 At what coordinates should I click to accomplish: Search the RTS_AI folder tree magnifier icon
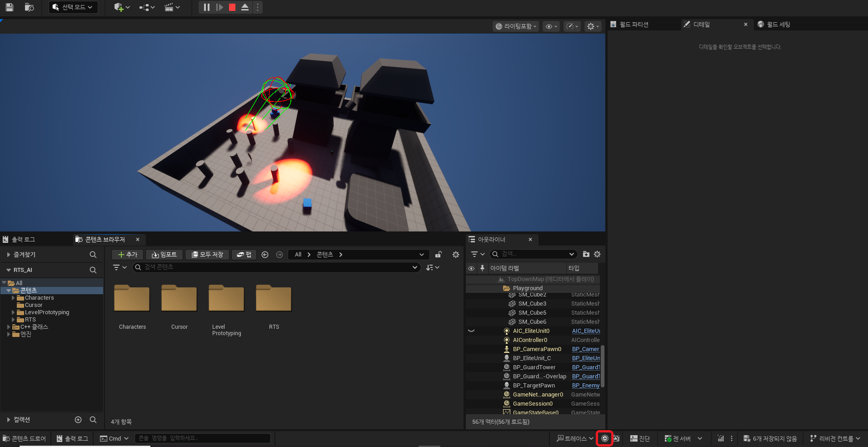93,270
